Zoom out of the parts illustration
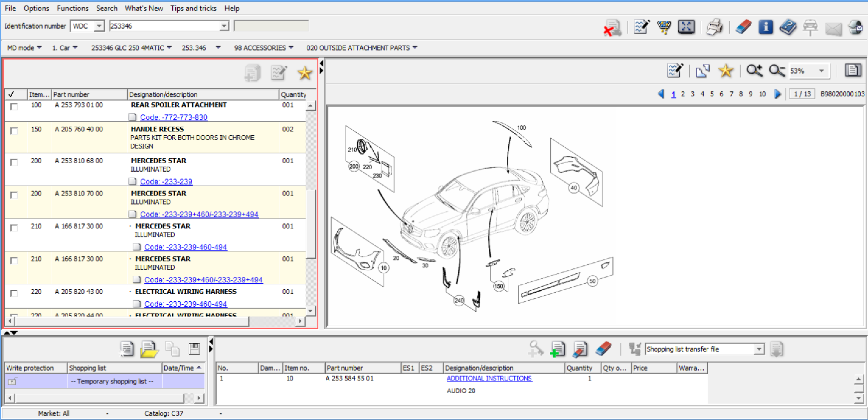This screenshot has width=868, height=420. click(777, 70)
